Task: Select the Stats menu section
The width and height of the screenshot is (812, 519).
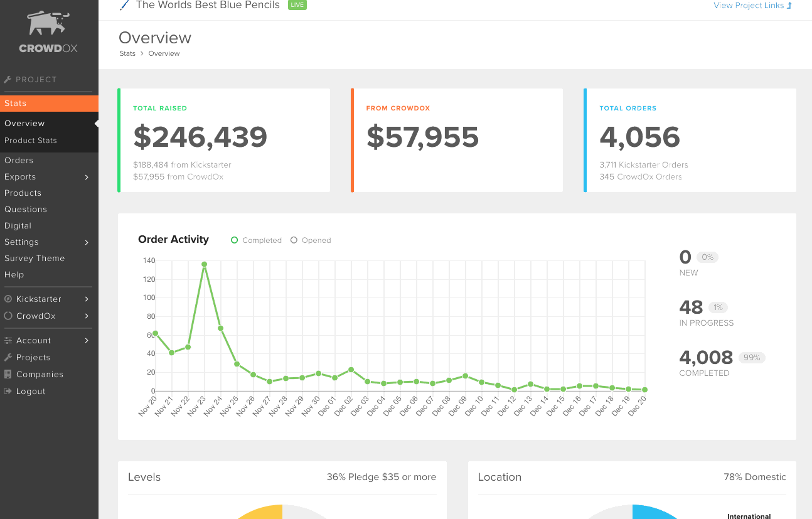Action: point(49,104)
